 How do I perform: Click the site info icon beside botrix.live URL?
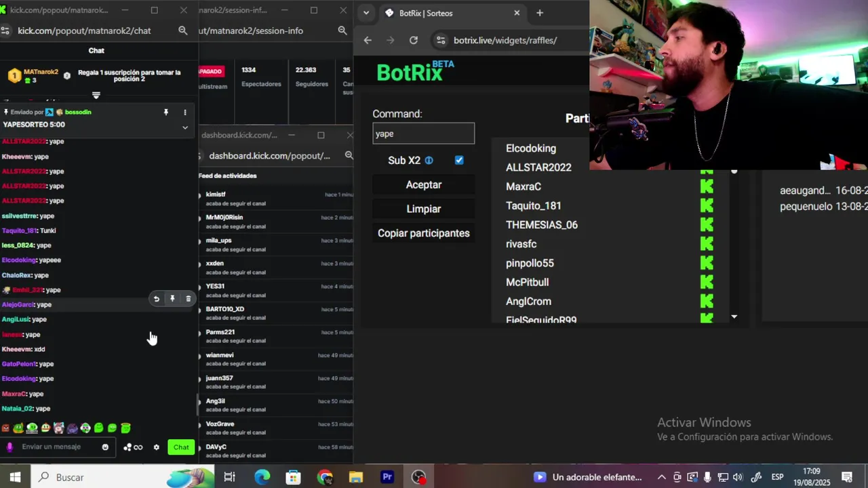[441, 40]
